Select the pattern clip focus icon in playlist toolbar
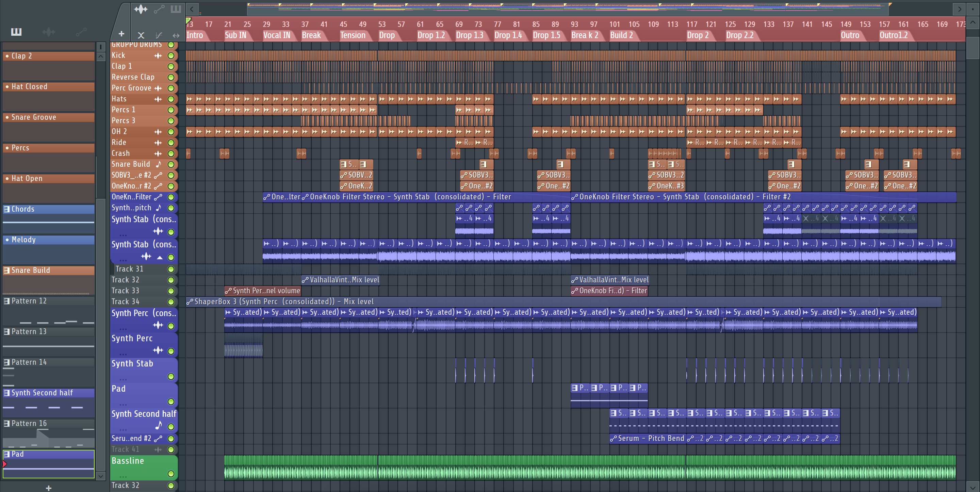Screen dimensions: 980x492 [x=176, y=9]
